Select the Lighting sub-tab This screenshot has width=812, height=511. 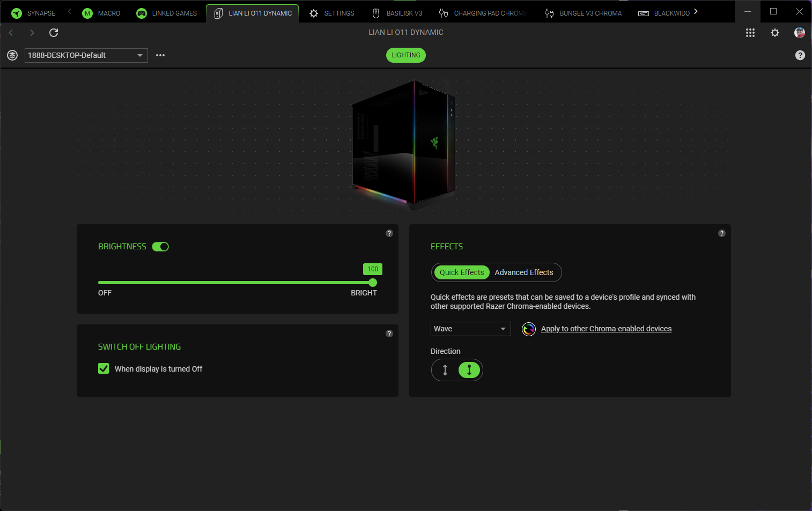pos(406,55)
